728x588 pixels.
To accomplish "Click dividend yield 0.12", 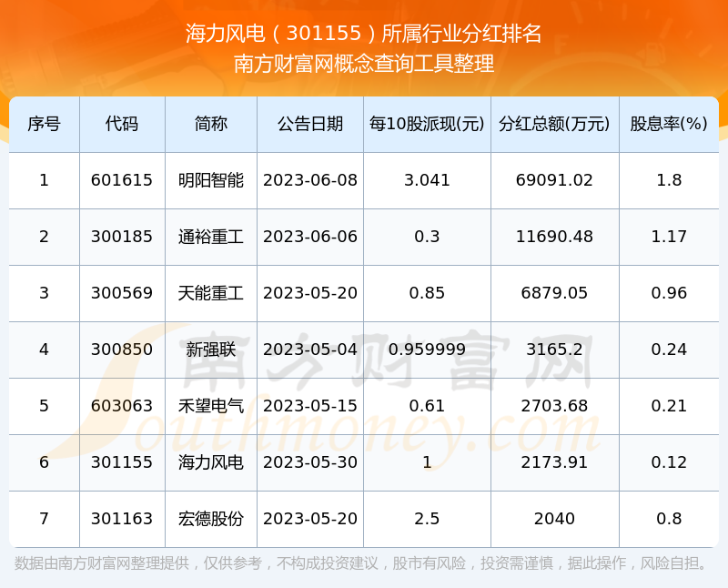I will pos(669,462).
